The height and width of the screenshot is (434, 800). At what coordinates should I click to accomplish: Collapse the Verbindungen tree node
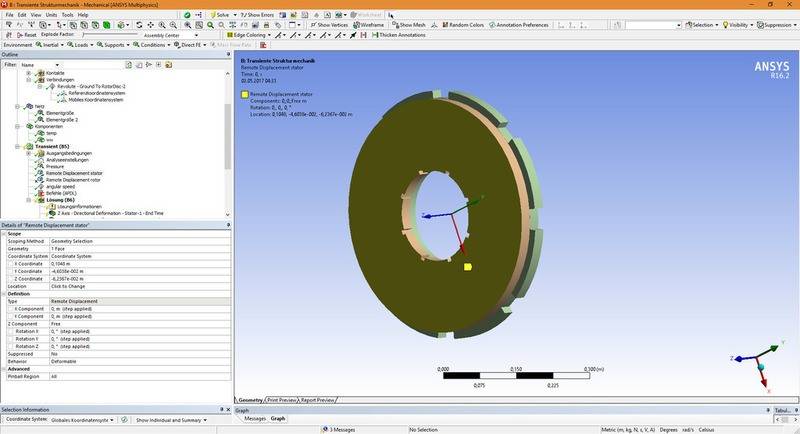click(29, 80)
